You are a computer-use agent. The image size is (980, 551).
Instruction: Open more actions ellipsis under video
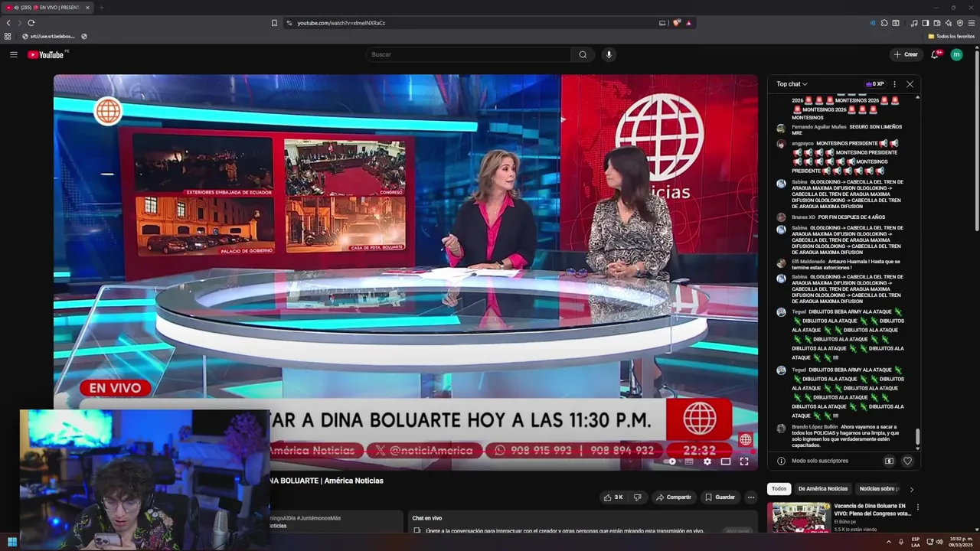coord(750,497)
